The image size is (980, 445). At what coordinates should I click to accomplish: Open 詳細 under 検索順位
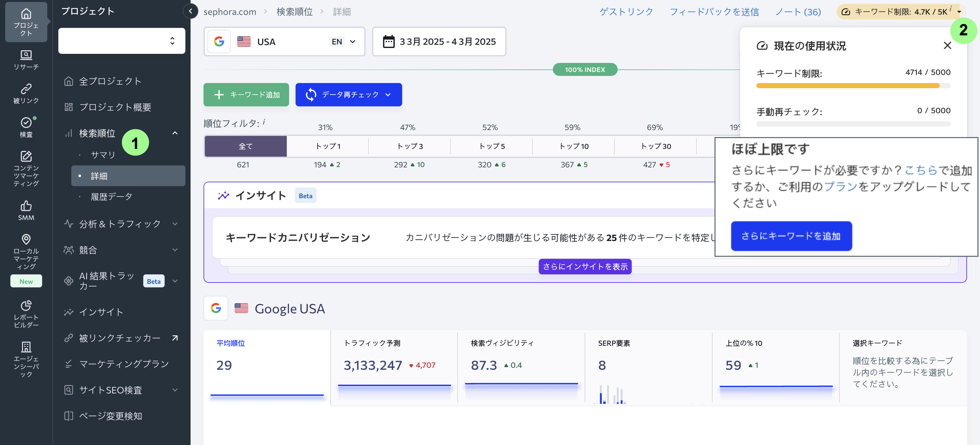click(128, 176)
